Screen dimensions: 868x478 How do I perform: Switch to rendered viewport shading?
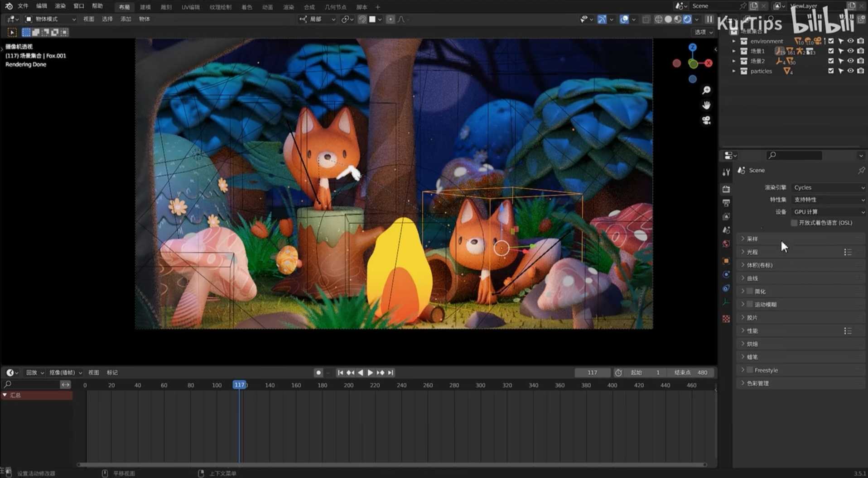[x=687, y=19]
